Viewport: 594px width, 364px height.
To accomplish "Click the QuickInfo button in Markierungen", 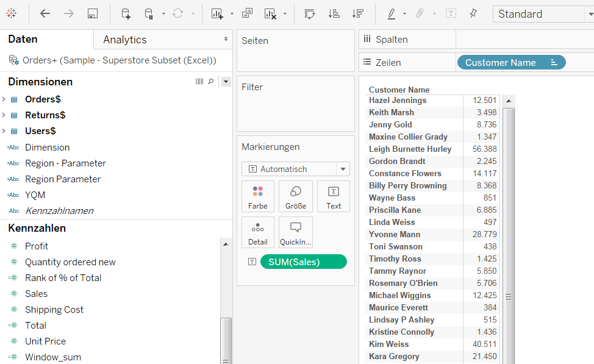I will pos(295,232).
